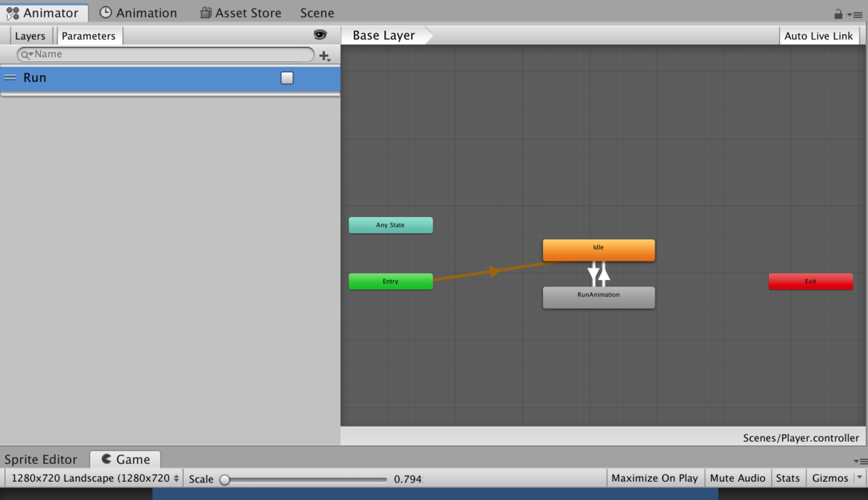
Task: Switch to the Game tab
Action: (125, 459)
